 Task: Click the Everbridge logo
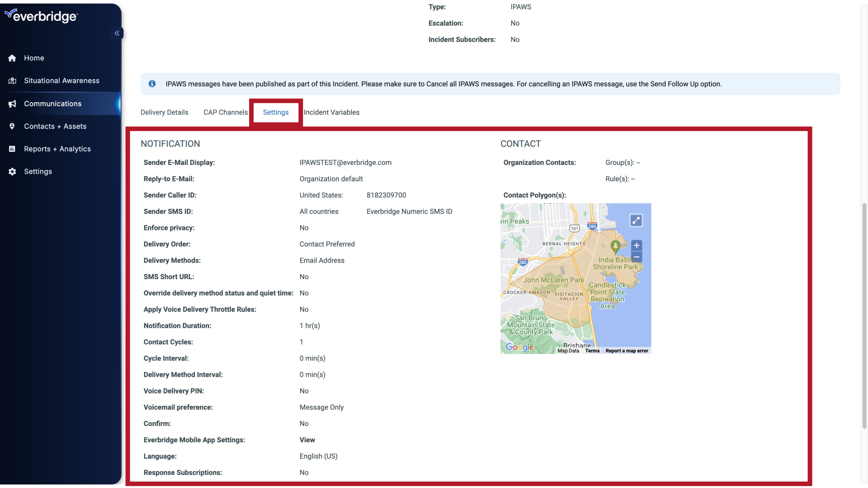pos(41,16)
